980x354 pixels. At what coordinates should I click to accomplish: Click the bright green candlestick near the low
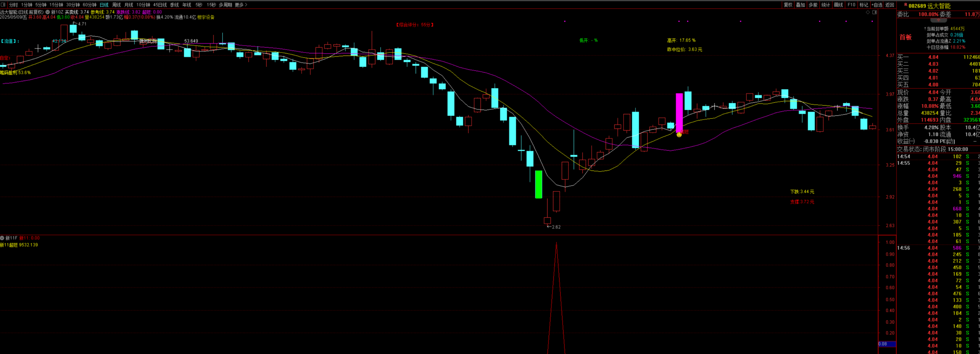(x=538, y=184)
